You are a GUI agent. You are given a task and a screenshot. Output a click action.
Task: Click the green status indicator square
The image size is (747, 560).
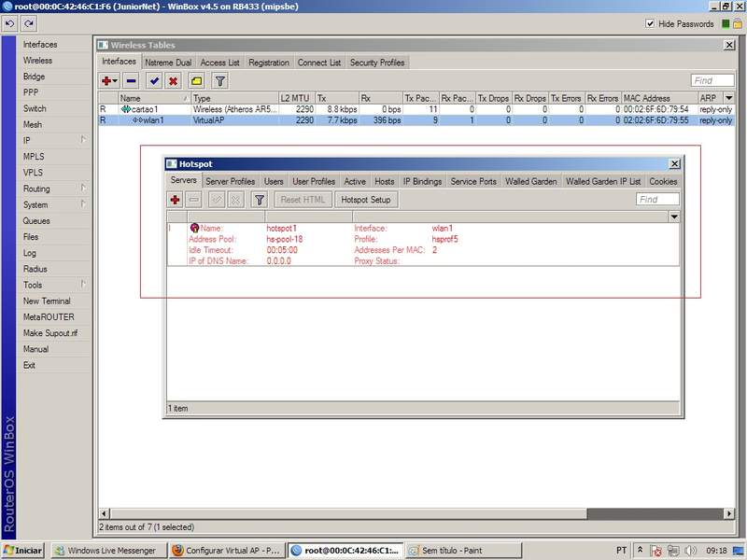[726, 24]
